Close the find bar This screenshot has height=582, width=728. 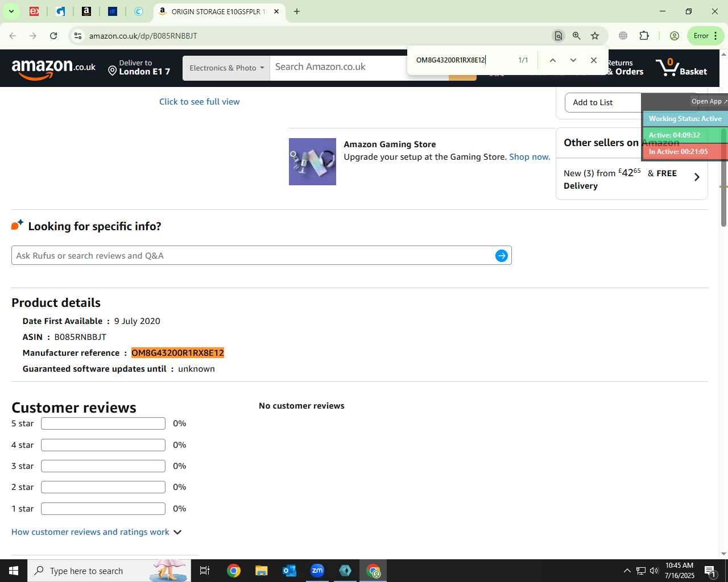pos(594,60)
